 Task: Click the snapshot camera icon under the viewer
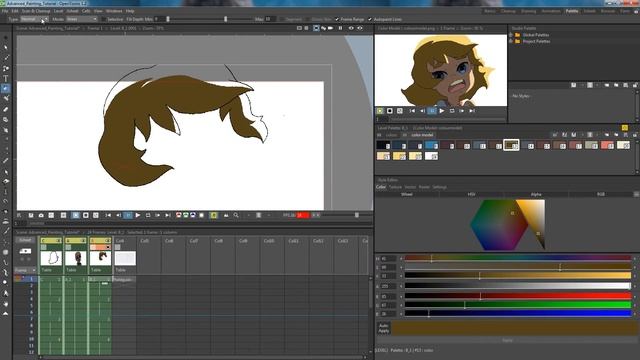[x=41, y=215]
